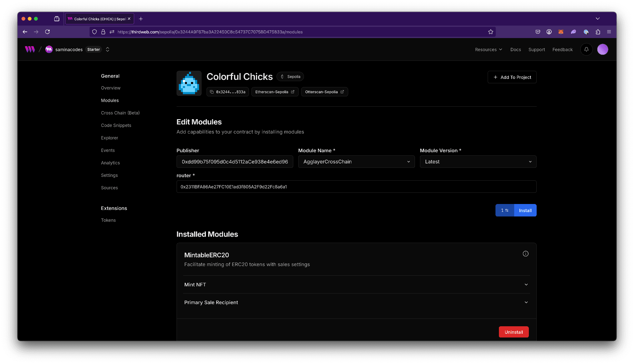Click red Uninstall button

pyautogui.click(x=514, y=332)
